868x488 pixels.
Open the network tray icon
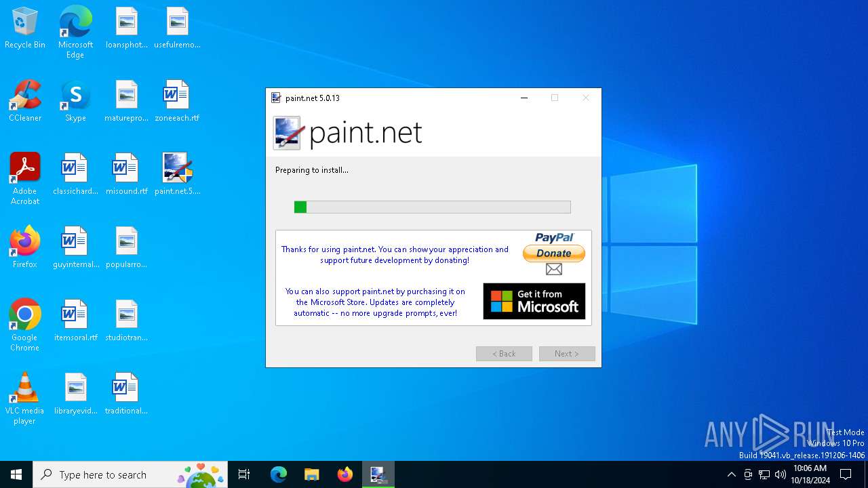coord(764,474)
